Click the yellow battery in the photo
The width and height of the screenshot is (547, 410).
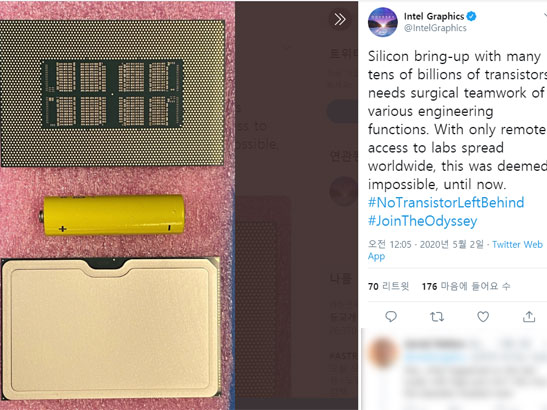pyautogui.click(x=111, y=215)
